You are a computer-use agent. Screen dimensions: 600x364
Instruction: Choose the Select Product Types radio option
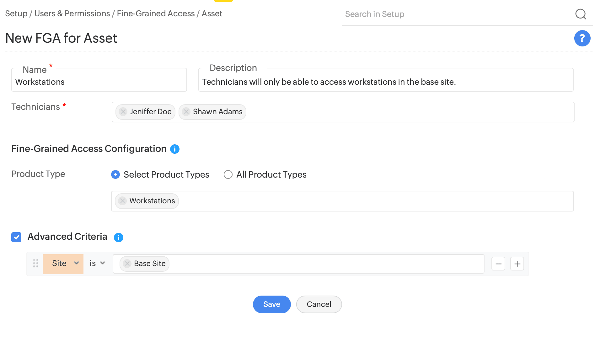coord(115,174)
